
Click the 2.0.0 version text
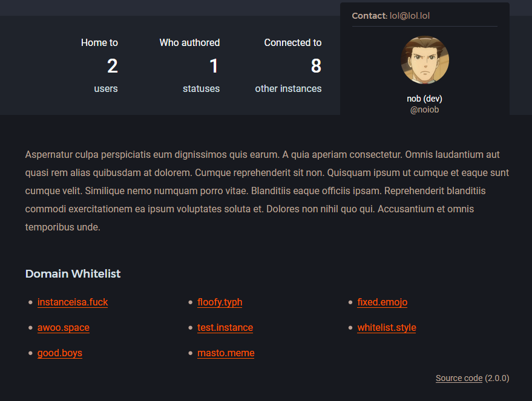(x=497, y=379)
